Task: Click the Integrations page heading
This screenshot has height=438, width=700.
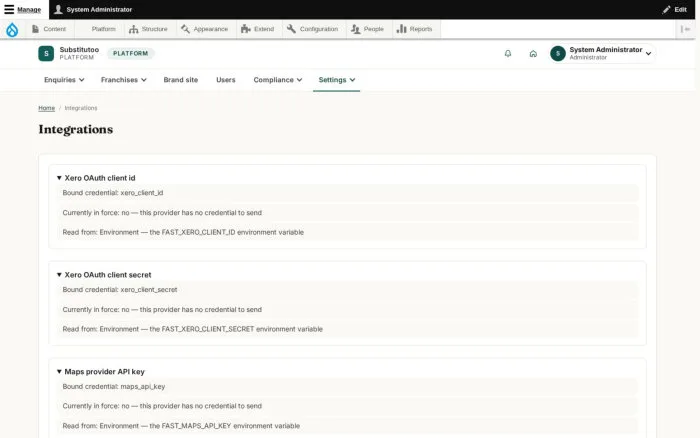Action: click(75, 129)
